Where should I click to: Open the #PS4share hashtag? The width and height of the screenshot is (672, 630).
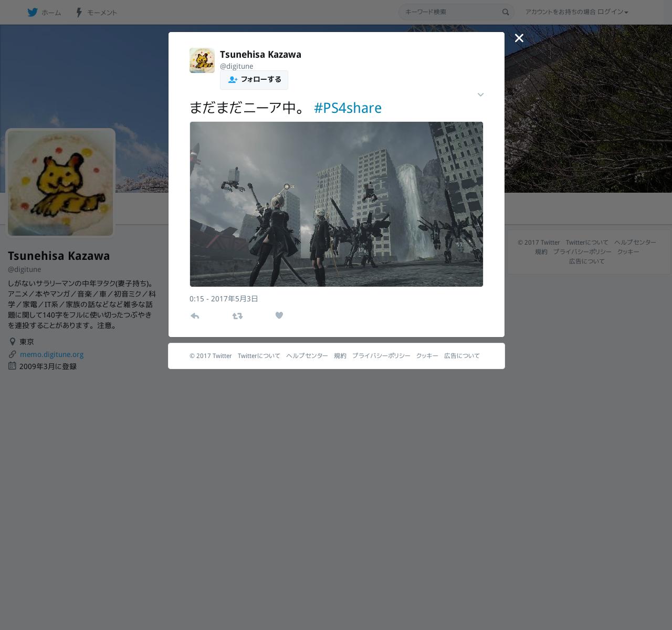pos(348,108)
